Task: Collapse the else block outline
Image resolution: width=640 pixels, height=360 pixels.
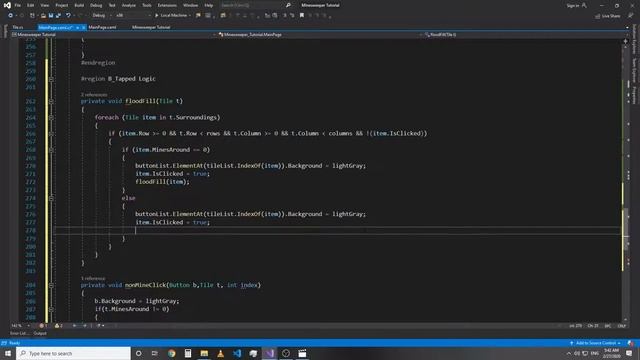Action: pyautogui.click(x=51, y=198)
